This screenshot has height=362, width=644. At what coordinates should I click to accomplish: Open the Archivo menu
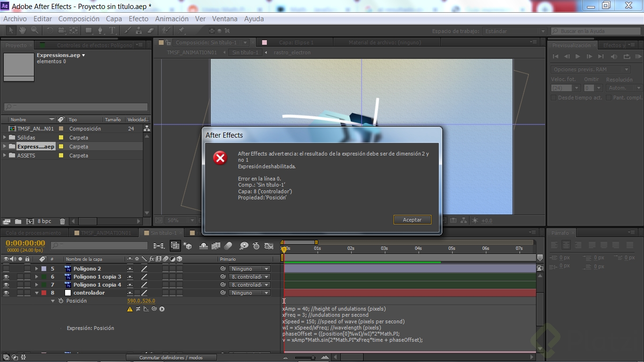point(15,19)
